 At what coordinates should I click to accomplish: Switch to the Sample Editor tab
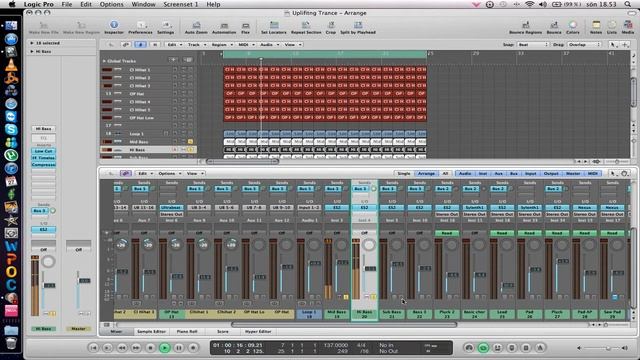point(151,331)
